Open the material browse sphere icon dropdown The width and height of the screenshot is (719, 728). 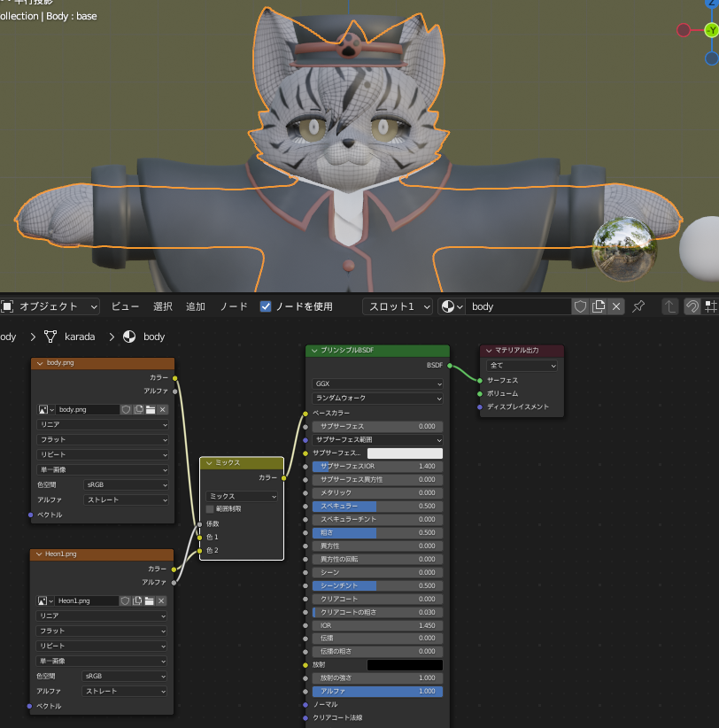click(x=452, y=306)
